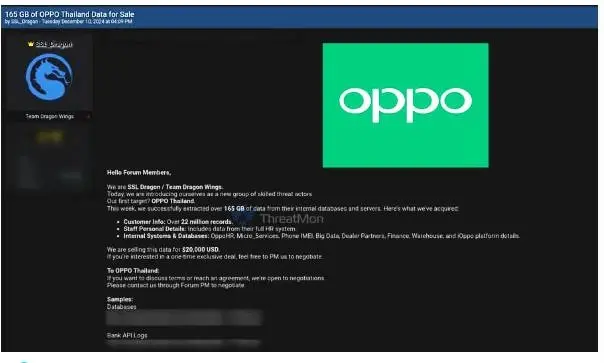Click the 'Team Dragon Wings' group label

[50, 116]
